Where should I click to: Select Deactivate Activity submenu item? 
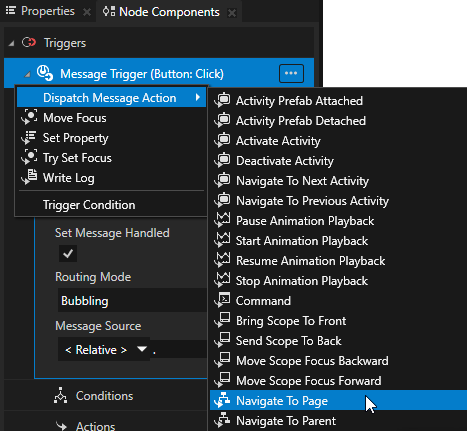pyautogui.click(x=338, y=160)
